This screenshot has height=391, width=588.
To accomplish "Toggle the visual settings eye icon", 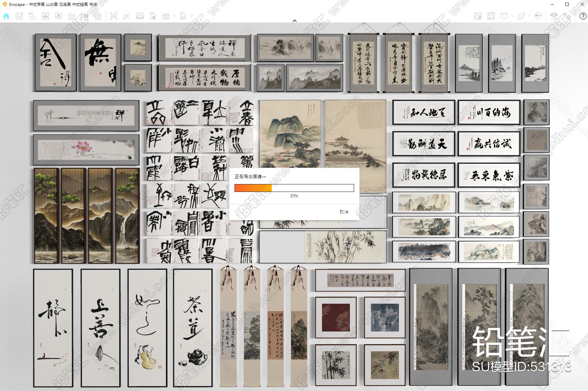I will point(554,15).
